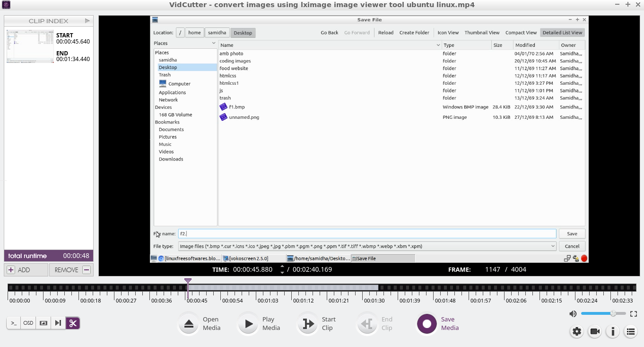Image resolution: width=644 pixels, height=347 pixels.
Task: Click the timeline label 00:00:00
Action: click(x=19, y=301)
